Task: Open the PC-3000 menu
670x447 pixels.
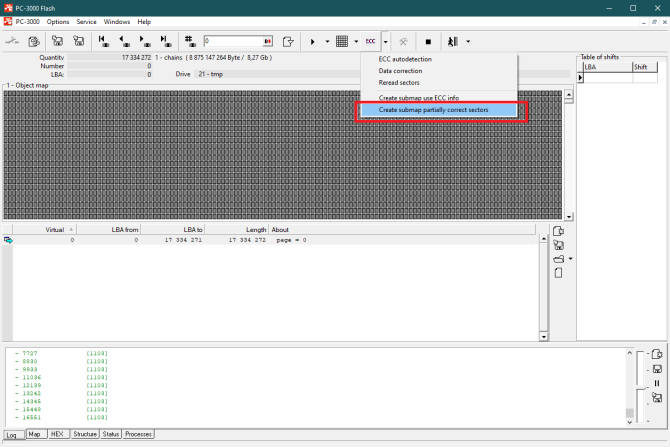Action: (x=27, y=22)
